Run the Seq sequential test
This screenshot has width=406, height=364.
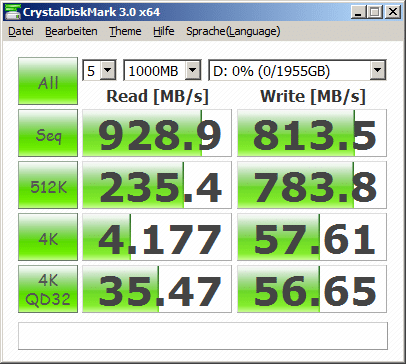[x=48, y=133]
